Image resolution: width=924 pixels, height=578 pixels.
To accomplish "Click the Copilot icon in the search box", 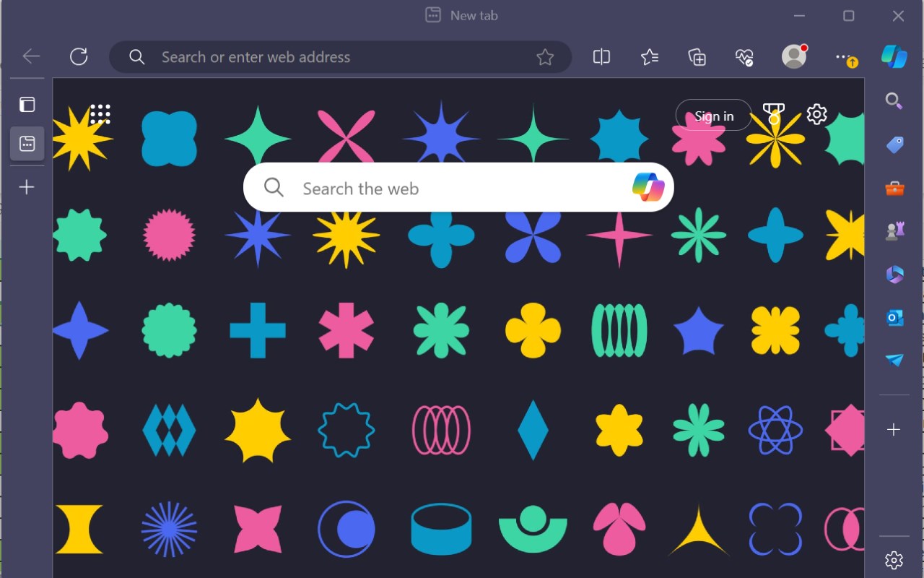I will pos(648,187).
